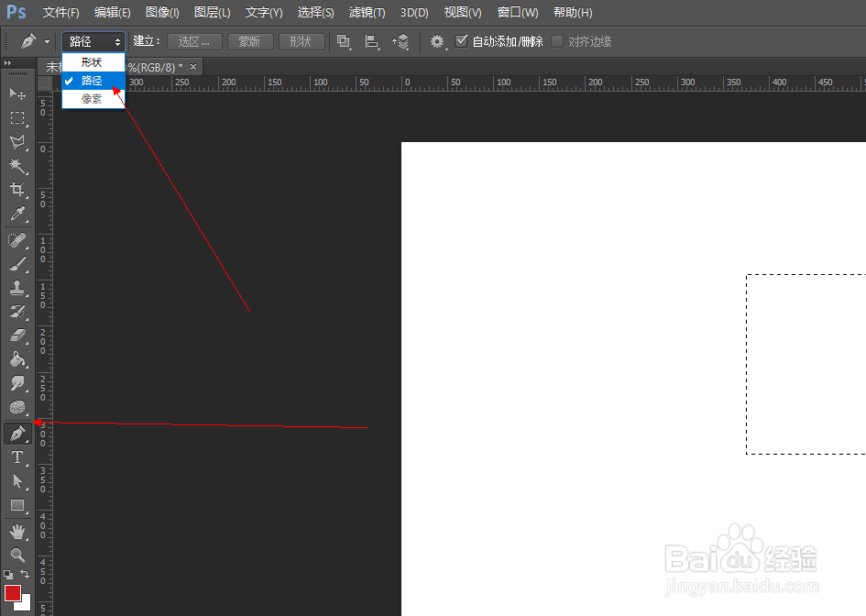Toggle 对齐边缘 checkbox
This screenshot has width=866, height=616.
[x=557, y=41]
